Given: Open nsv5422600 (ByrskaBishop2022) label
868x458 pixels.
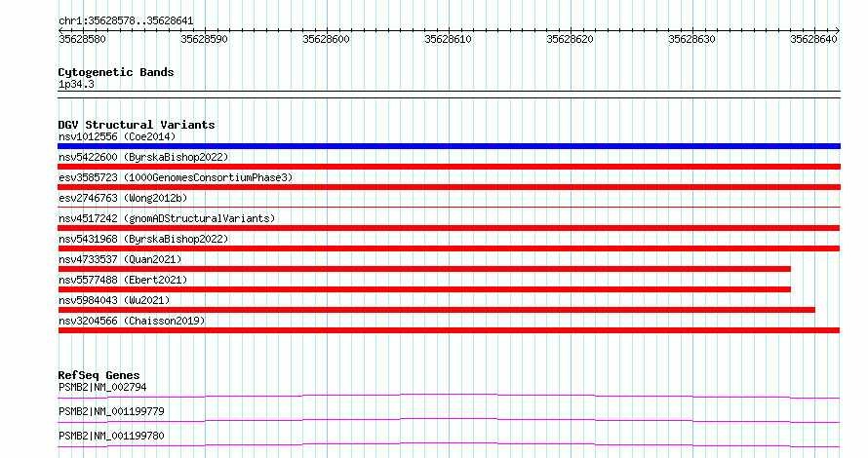Looking at the screenshot, I should tap(143, 157).
